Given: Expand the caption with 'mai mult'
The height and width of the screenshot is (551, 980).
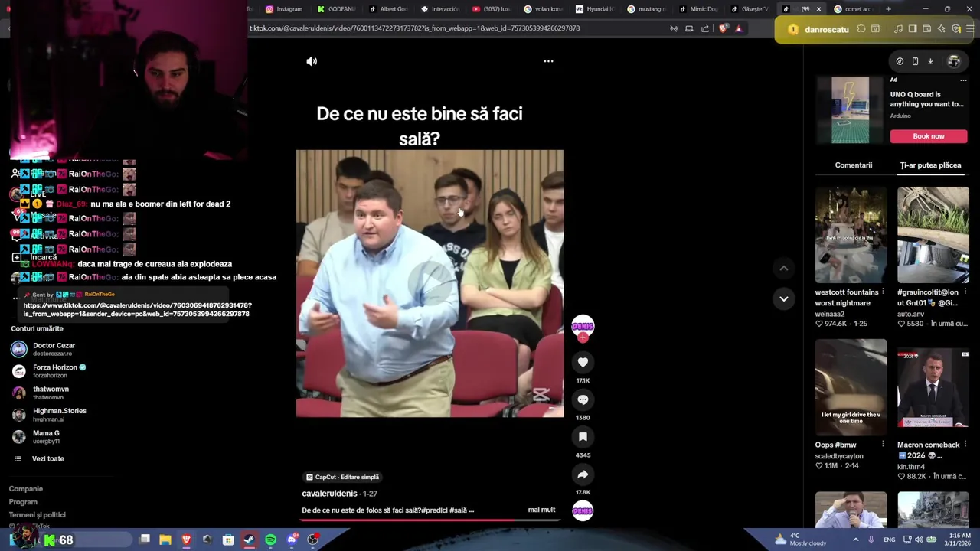Looking at the screenshot, I should 541,510.
